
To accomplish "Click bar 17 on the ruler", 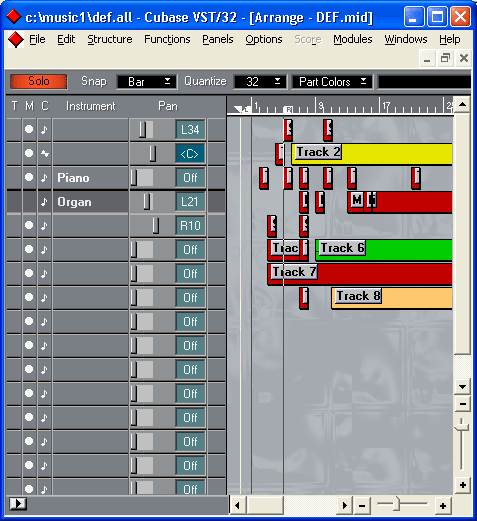I will tap(385, 106).
